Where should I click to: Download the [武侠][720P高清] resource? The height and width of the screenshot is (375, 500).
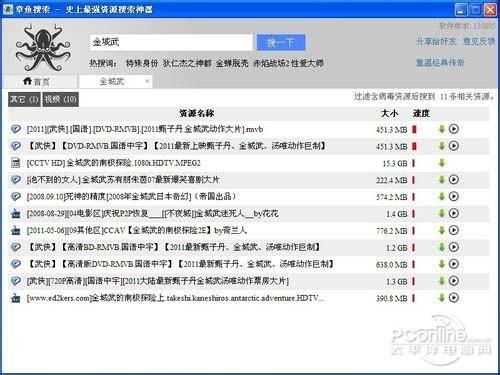[442, 281]
